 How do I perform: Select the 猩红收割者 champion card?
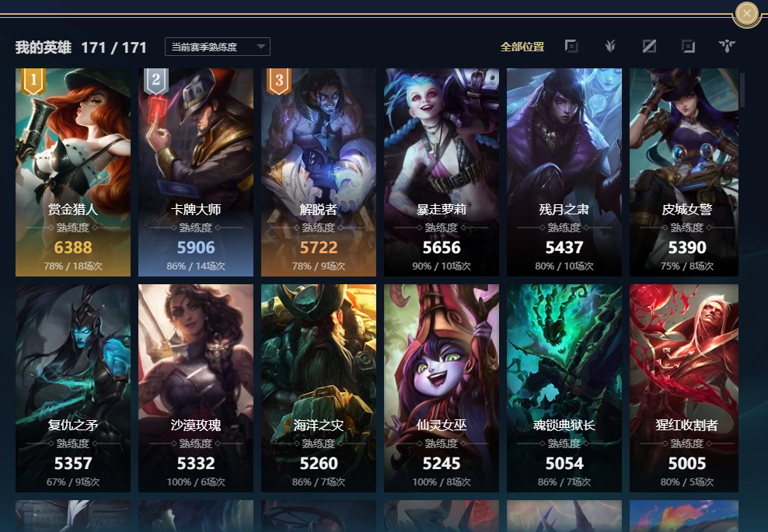[x=684, y=388]
